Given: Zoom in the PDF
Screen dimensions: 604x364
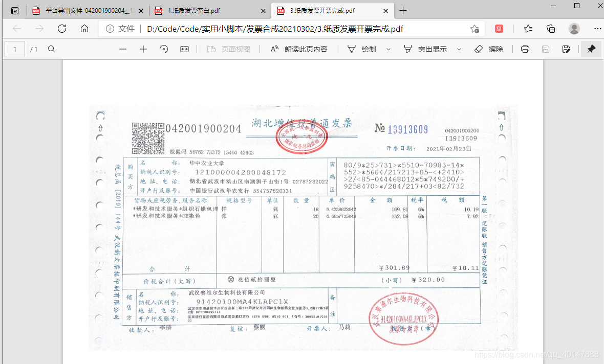Looking at the screenshot, I should coord(143,49).
